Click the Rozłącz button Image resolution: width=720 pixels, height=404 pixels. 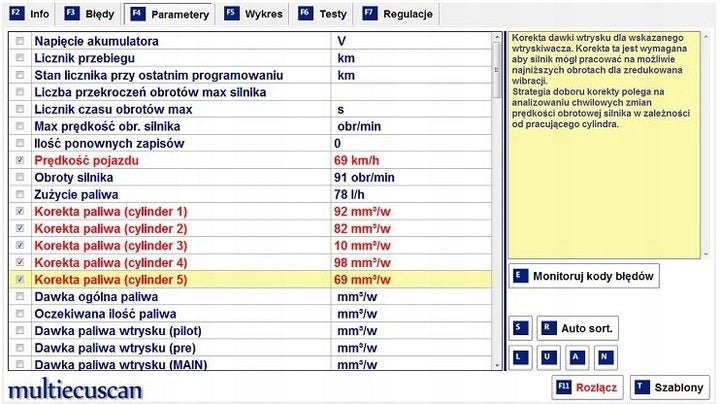tap(587, 387)
